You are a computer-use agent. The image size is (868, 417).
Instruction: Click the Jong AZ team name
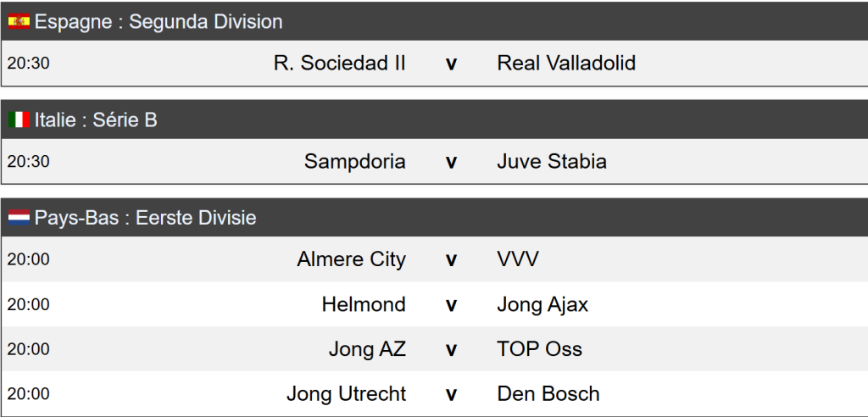(x=367, y=349)
